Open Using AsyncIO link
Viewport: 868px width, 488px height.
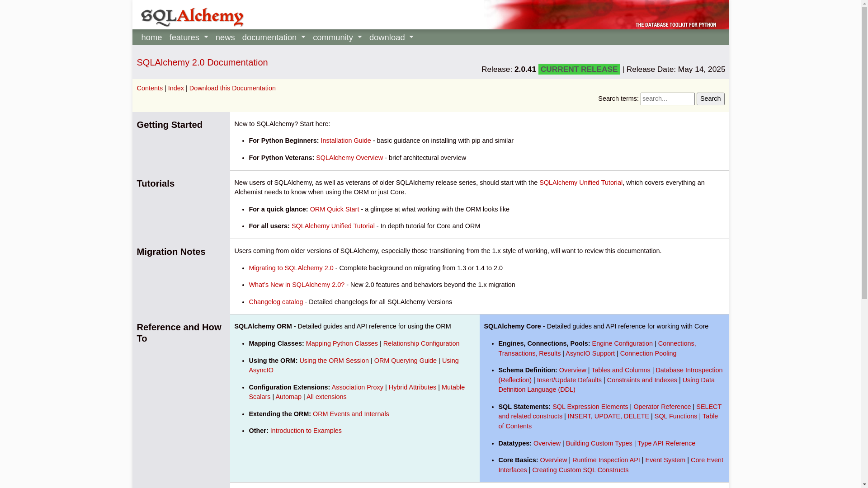450,361
